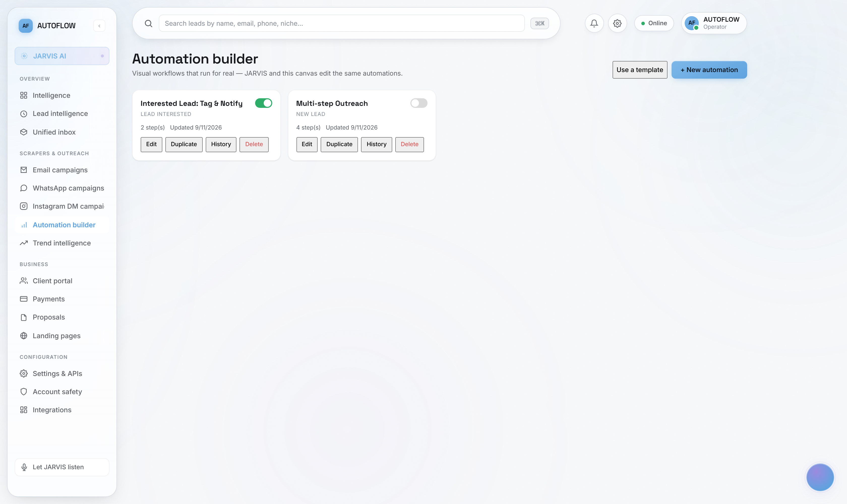Screen dimensions: 847x504
Task: Open the notifications bell
Action: pyautogui.click(x=594, y=23)
